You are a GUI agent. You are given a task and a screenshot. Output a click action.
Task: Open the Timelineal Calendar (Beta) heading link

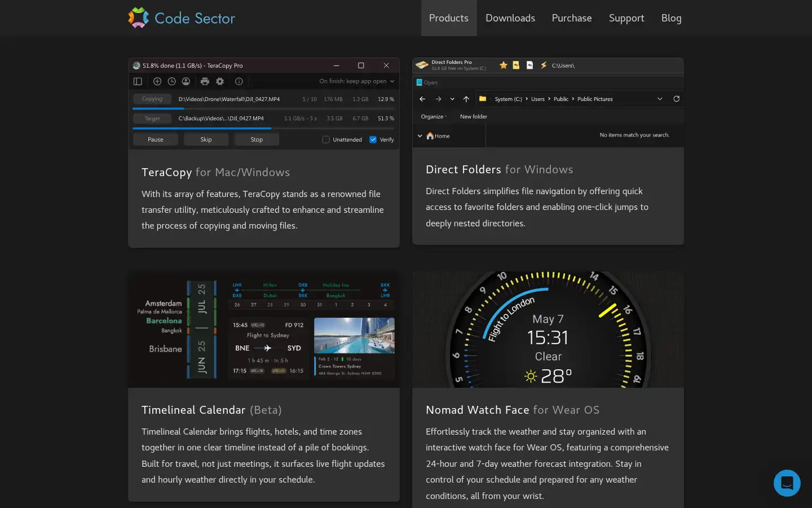pyautogui.click(x=211, y=410)
